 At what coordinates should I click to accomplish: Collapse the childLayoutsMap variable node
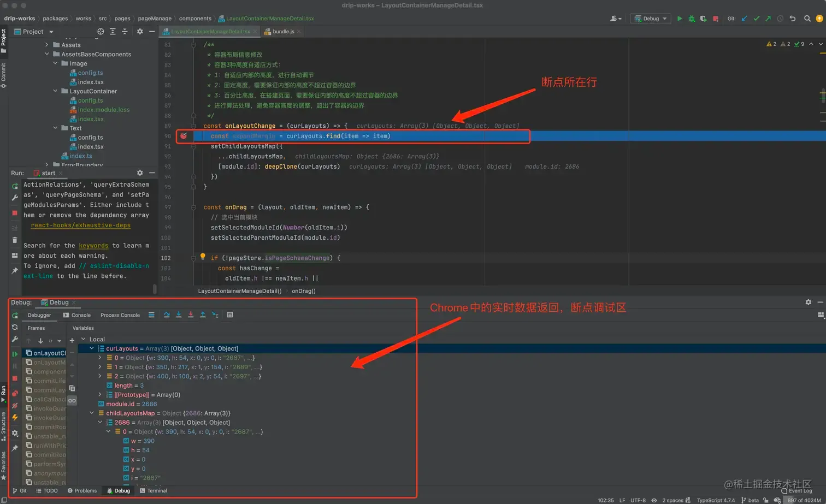[92, 413]
